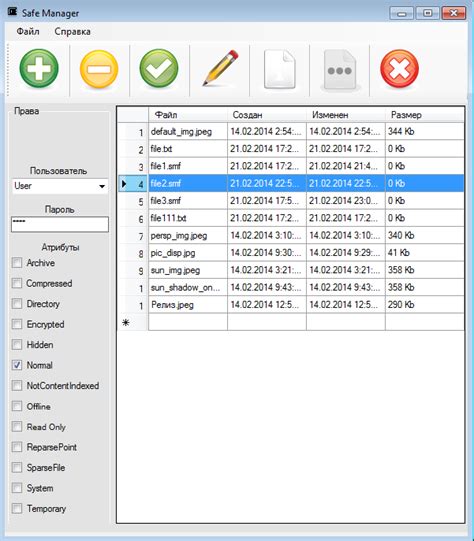Check the Read Only checkbox

(x=17, y=427)
